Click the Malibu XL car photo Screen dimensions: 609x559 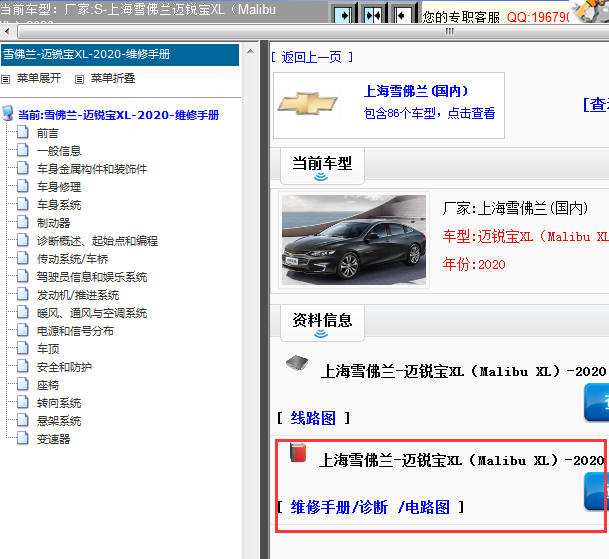354,240
